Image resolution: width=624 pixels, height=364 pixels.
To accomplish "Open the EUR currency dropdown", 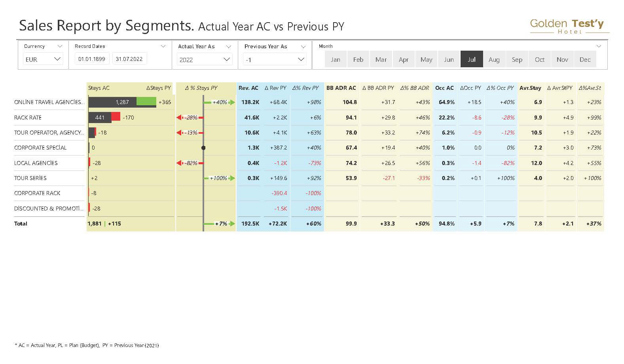I will 43,59.
